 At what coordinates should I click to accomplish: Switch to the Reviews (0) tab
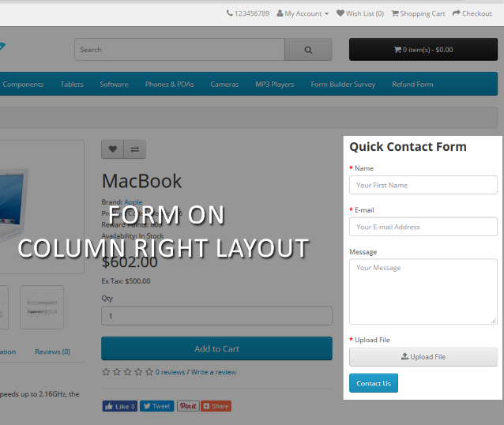[x=52, y=352]
